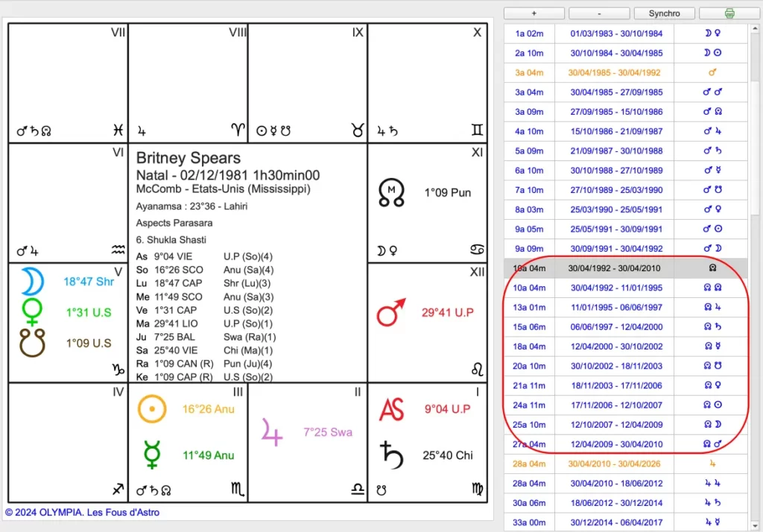Click the Britney Spears chart title
The height and width of the screenshot is (532, 763).
(x=189, y=158)
